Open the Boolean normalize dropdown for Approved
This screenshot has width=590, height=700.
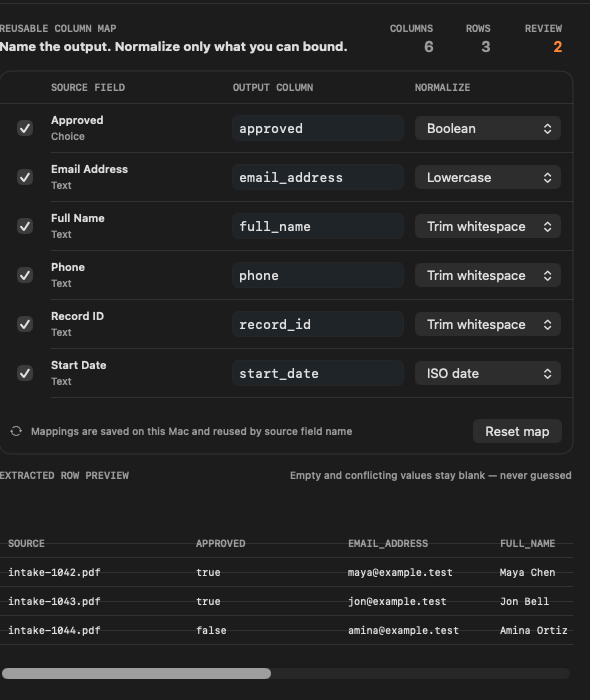pos(488,129)
